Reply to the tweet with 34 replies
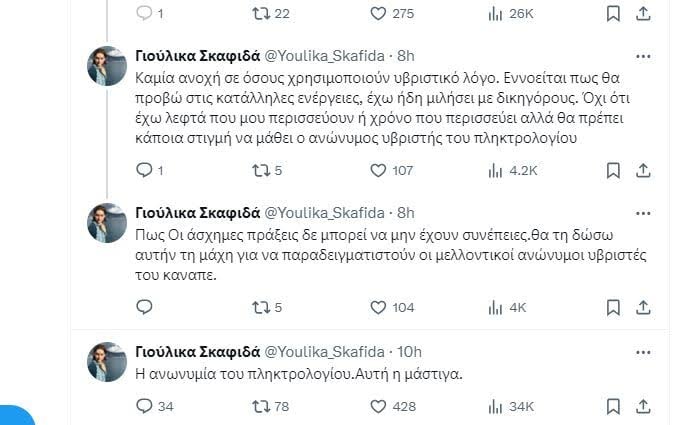This screenshot has width=675, height=425. [x=143, y=406]
